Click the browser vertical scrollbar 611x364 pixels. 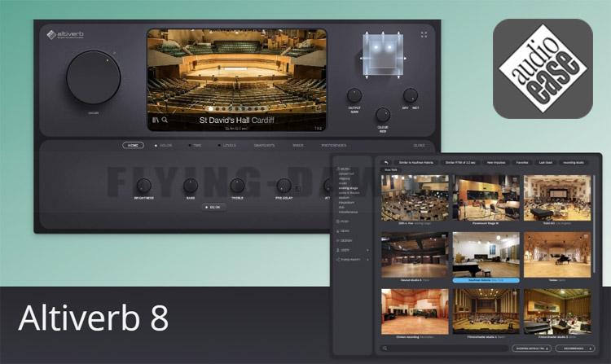pos(594,224)
